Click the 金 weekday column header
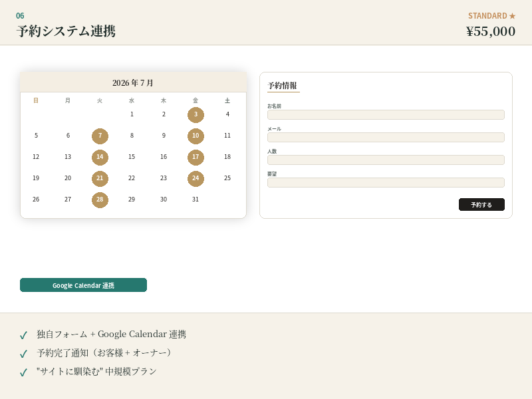The image size is (532, 399). coord(196,100)
